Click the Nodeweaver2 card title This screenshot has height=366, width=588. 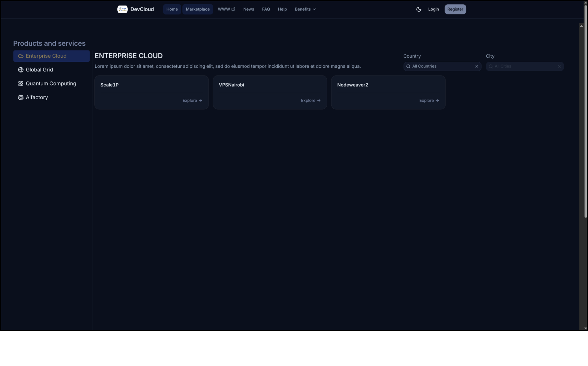[353, 85]
